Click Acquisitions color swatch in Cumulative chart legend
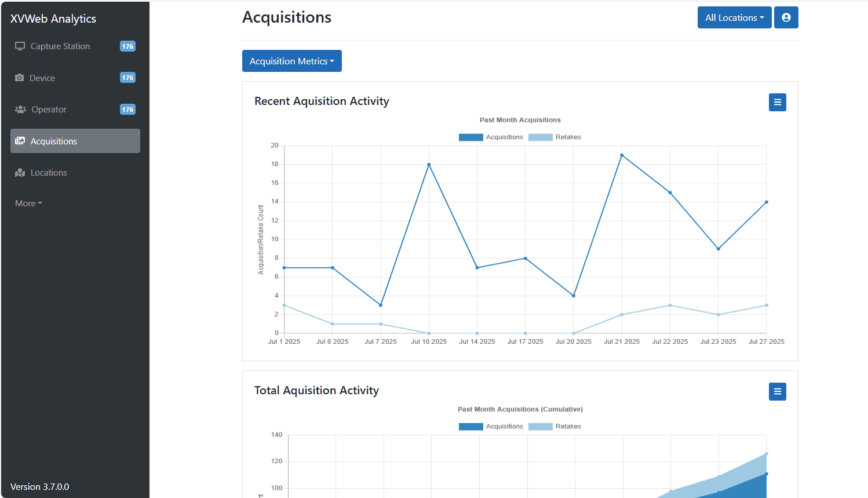This screenshot has width=868, height=498. (x=471, y=427)
